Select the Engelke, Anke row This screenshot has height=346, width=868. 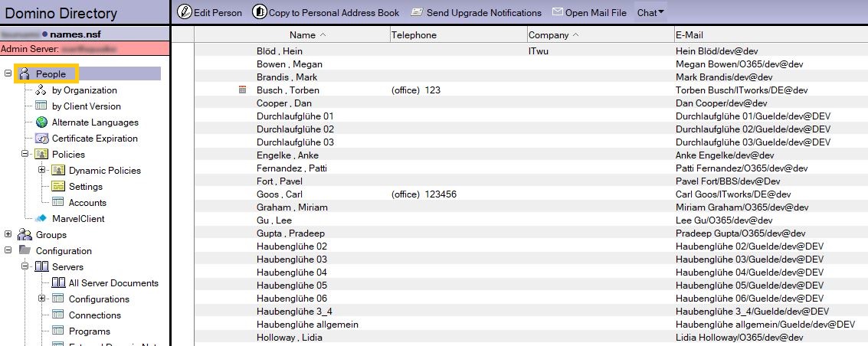[x=531, y=155]
